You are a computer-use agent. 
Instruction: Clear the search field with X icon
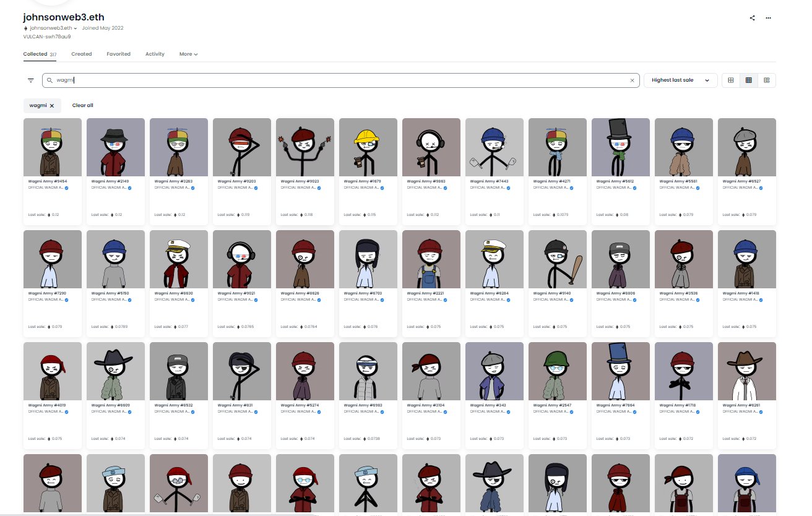coord(632,80)
